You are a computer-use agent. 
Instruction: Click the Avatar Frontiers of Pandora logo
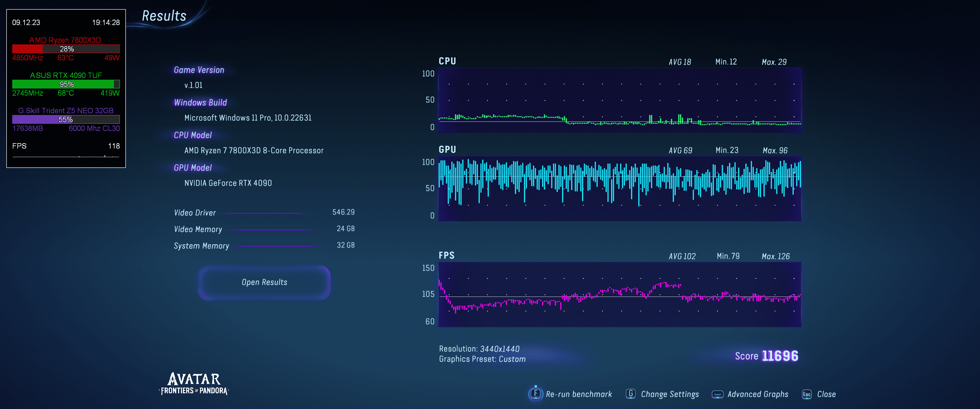pos(194,384)
